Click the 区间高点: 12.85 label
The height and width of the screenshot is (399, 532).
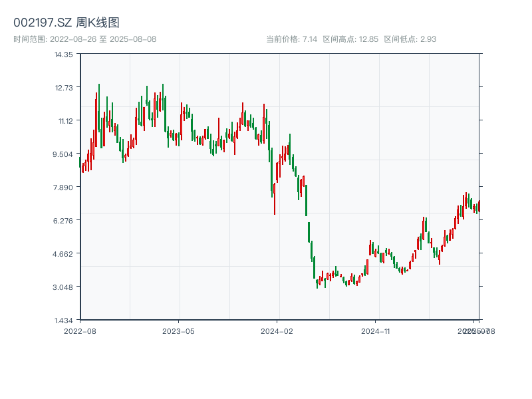[350, 39]
